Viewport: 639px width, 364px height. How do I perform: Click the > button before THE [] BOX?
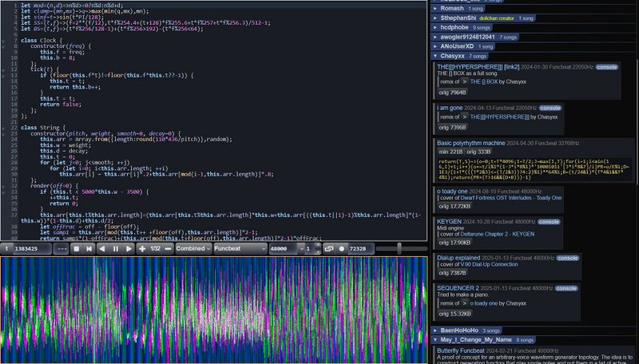pos(464,81)
